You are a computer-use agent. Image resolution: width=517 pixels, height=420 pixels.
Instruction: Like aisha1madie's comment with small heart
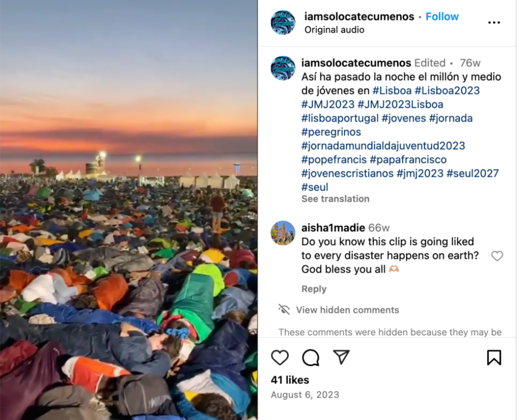[x=497, y=256]
